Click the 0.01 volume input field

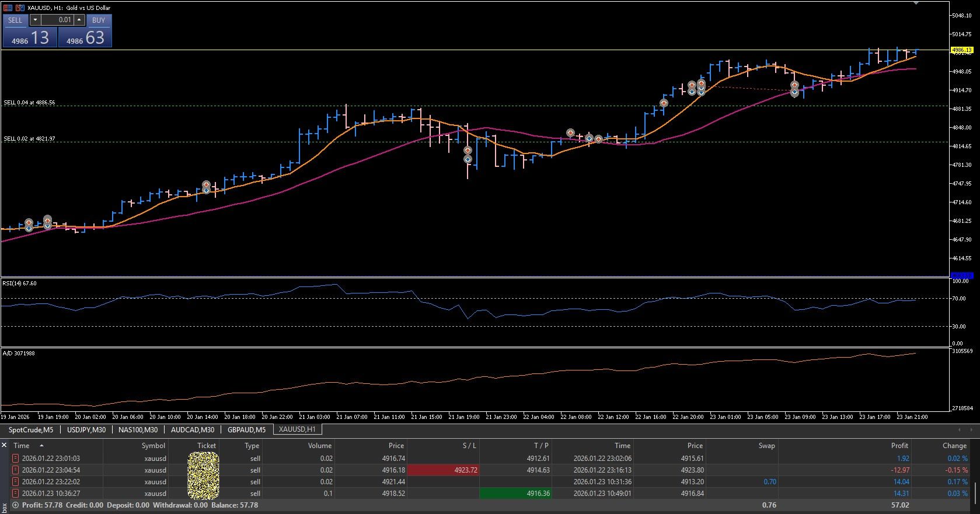point(57,20)
